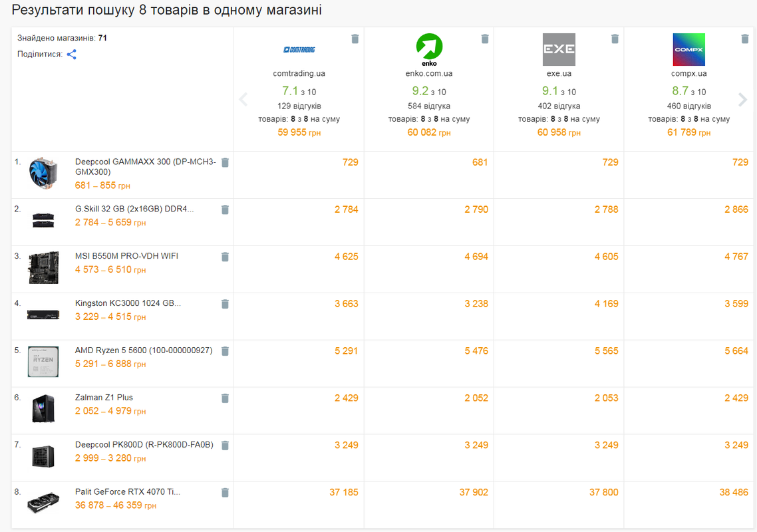Click enko price 3 238 for Kingston KC3000
The width and height of the screenshot is (757, 532).
476,304
